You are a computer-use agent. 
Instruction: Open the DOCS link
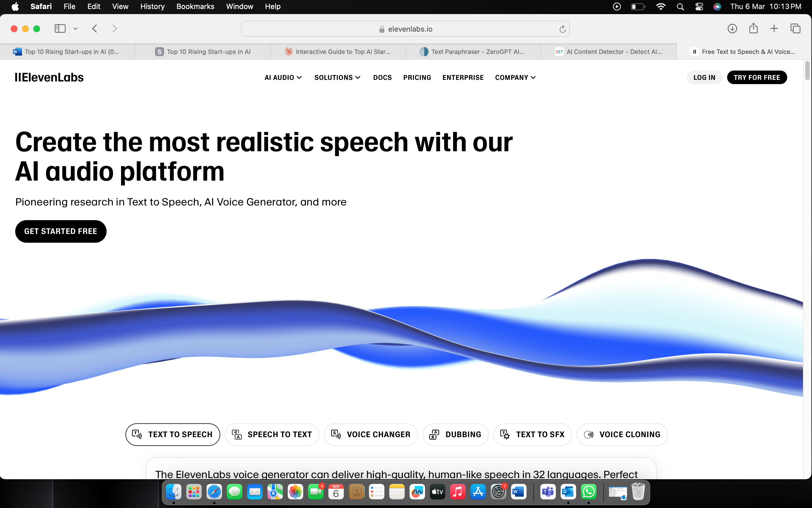(382, 78)
